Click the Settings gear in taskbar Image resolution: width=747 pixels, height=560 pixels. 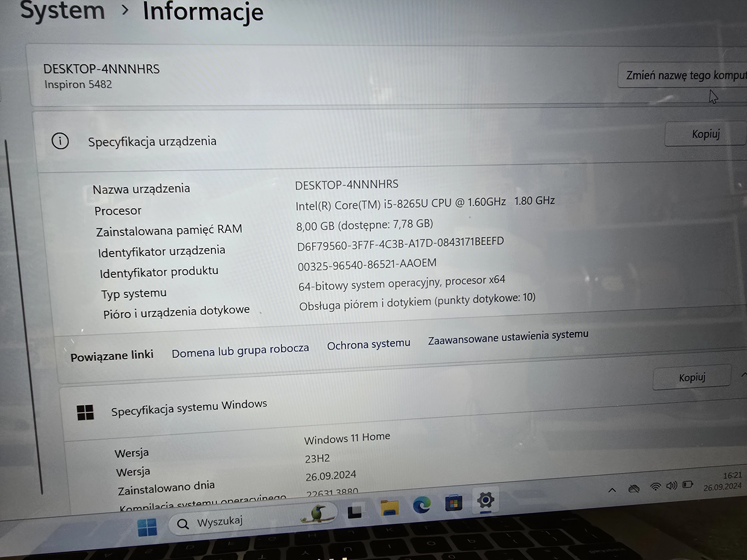click(485, 500)
